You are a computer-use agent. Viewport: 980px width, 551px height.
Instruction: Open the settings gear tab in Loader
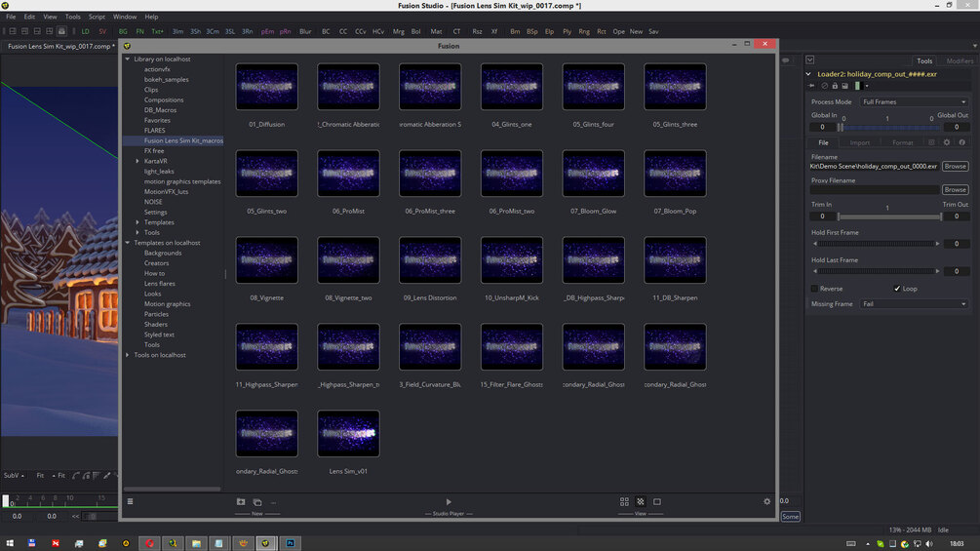[x=946, y=142]
